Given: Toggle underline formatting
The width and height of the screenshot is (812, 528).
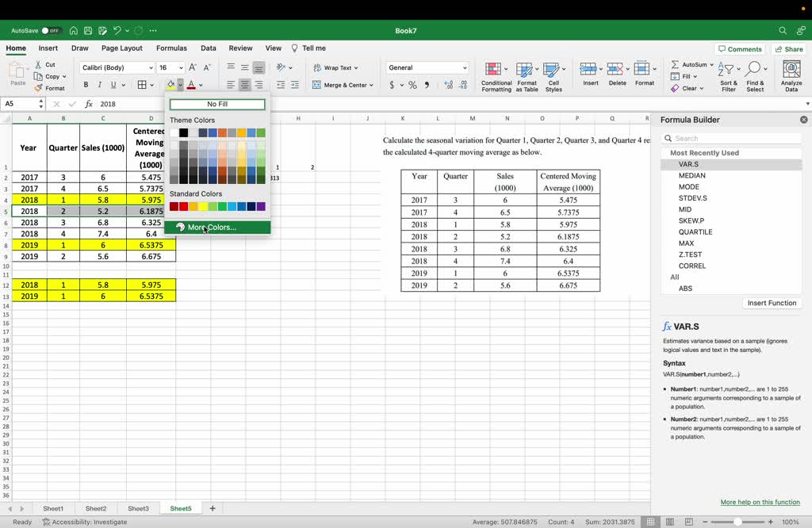Looking at the screenshot, I should point(113,85).
